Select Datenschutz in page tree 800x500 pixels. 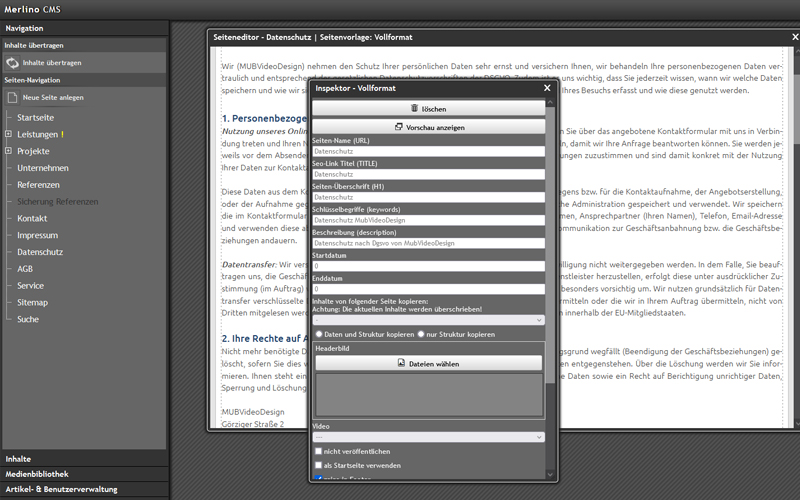click(x=40, y=252)
